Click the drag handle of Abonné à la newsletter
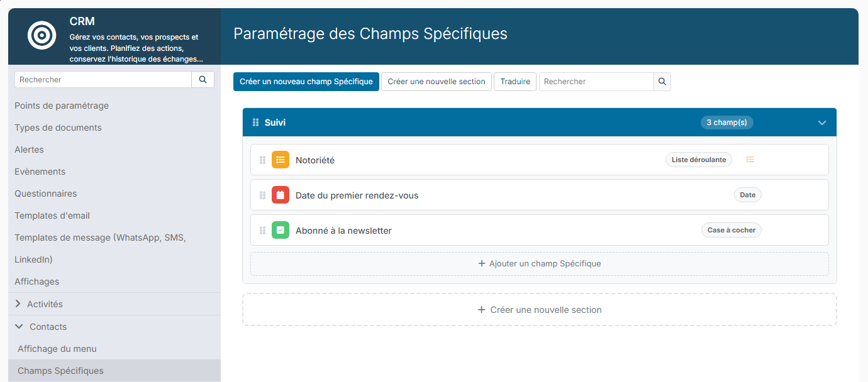Image resolution: width=868 pixels, height=382 pixels. coord(262,231)
